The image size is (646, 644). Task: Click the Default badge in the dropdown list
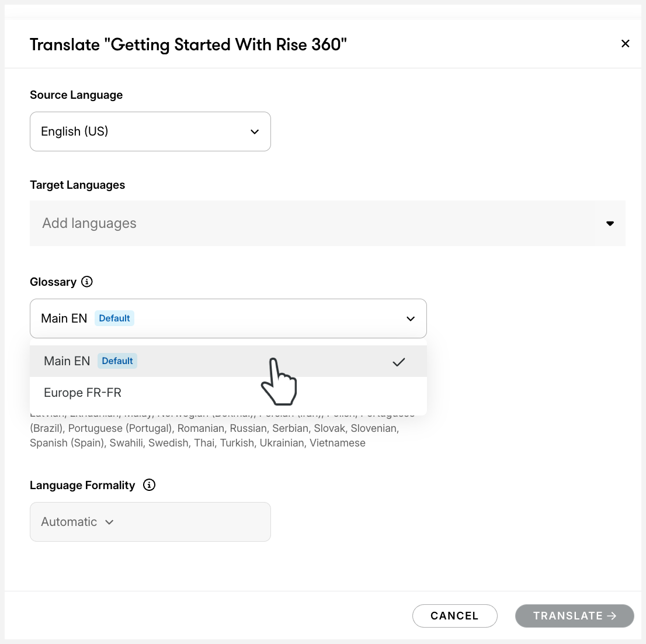click(x=117, y=361)
